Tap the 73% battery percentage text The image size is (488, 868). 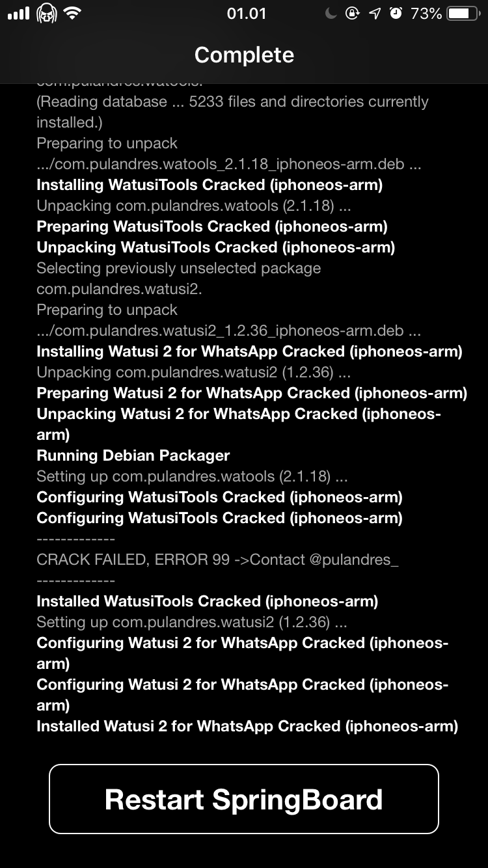pyautogui.click(x=426, y=14)
